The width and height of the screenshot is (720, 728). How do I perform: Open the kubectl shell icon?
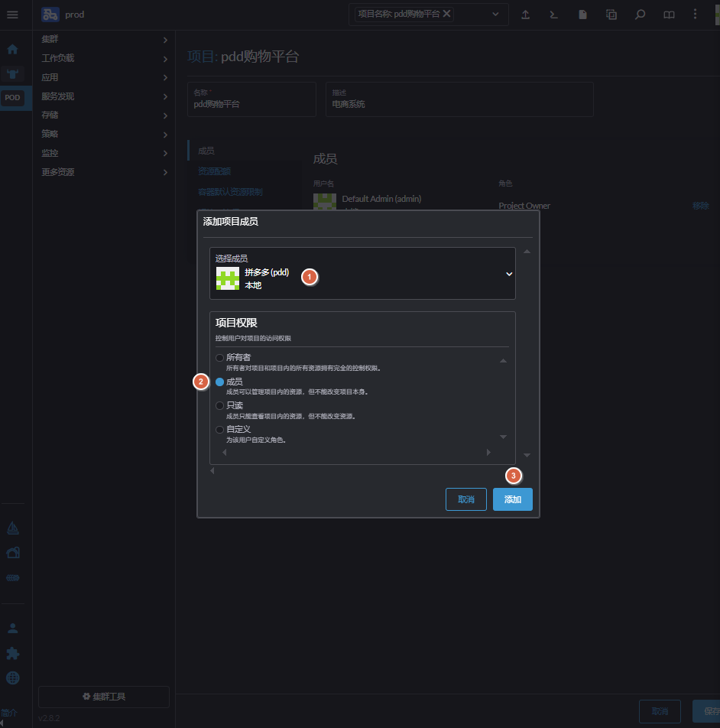click(554, 15)
